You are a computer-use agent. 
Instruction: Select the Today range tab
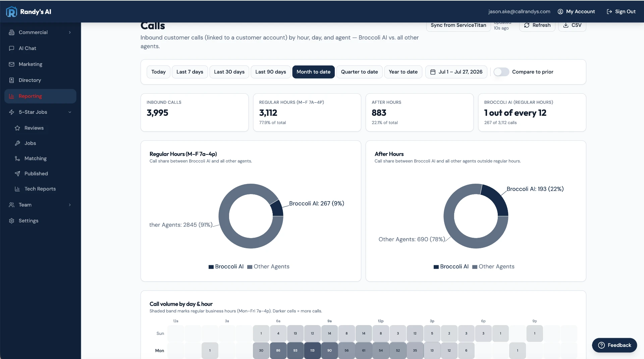(158, 72)
